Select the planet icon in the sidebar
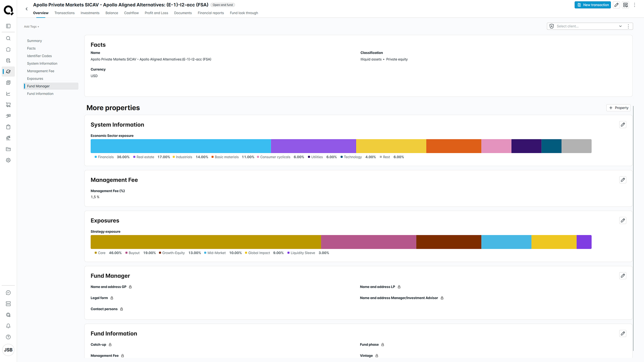Image resolution: width=644 pixels, height=362 pixels. [x=8, y=71]
